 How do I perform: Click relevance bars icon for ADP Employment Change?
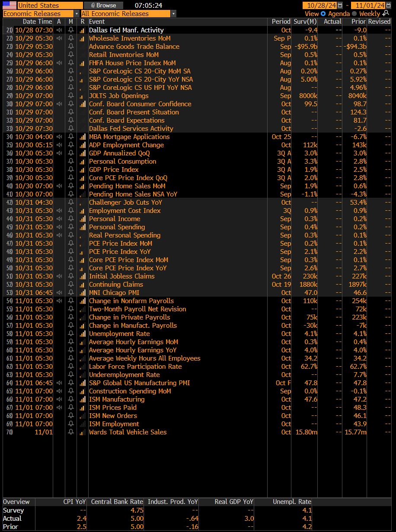point(82,145)
